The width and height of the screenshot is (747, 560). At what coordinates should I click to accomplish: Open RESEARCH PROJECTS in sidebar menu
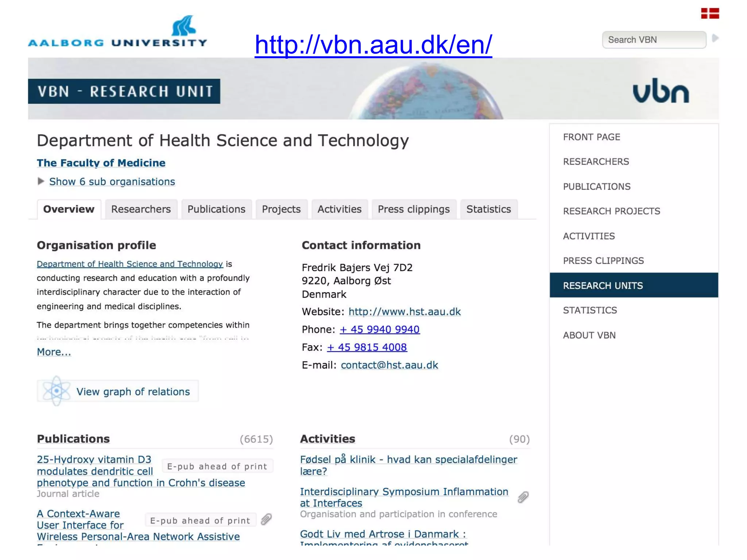click(611, 211)
